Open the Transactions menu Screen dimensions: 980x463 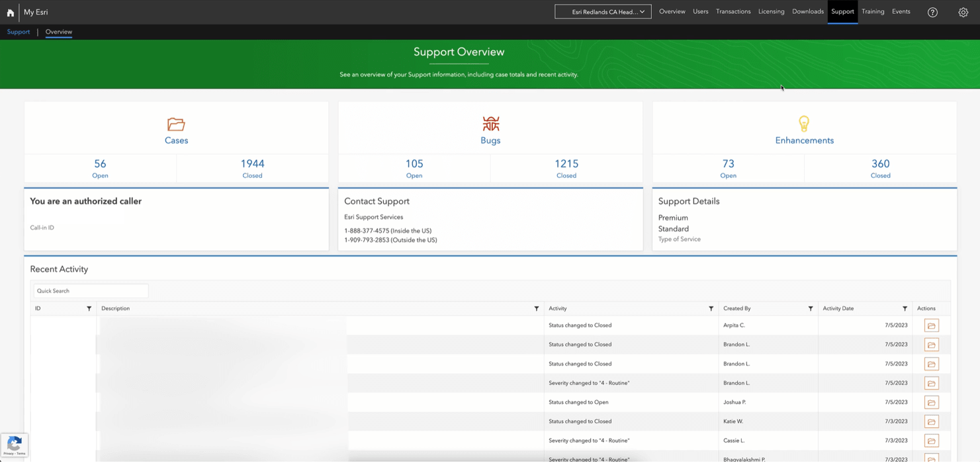tap(733, 11)
